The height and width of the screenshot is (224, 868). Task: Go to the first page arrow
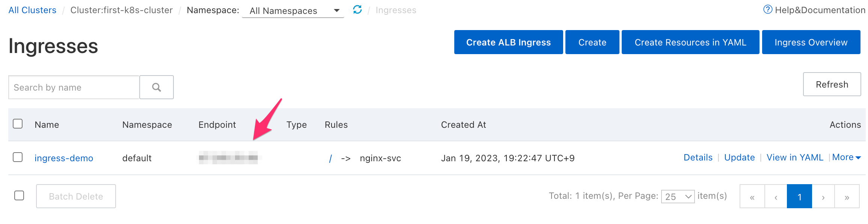(752, 196)
